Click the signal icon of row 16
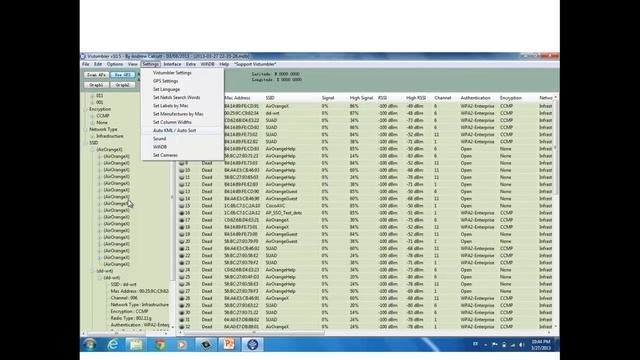640x360 pixels. (182, 213)
